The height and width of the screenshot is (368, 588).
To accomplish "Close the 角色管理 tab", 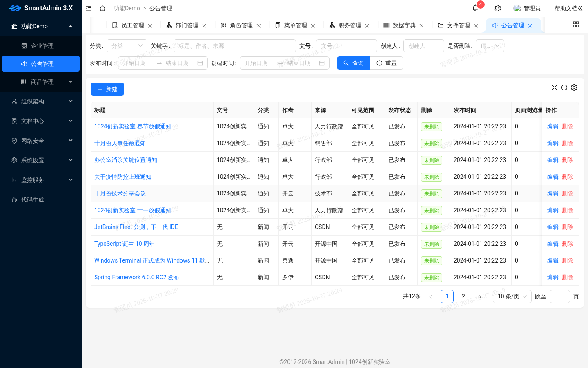I will click(x=259, y=26).
